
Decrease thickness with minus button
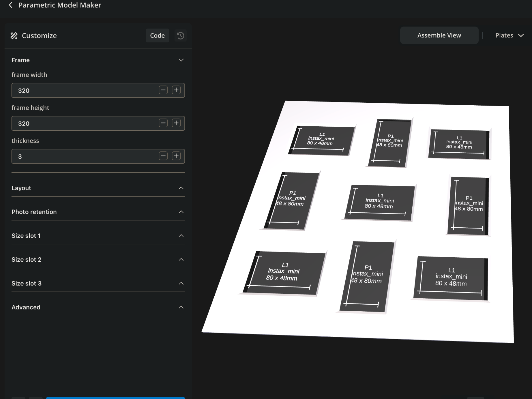coord(163,156)
